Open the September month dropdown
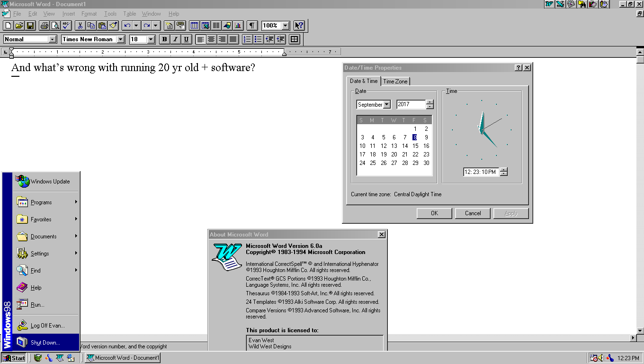The width and height of the screenshot is (644, 364). (x=387, y=105)
